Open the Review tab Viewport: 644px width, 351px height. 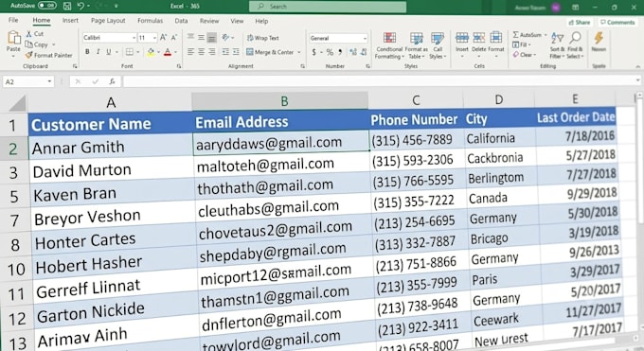[x=209, y=21]
